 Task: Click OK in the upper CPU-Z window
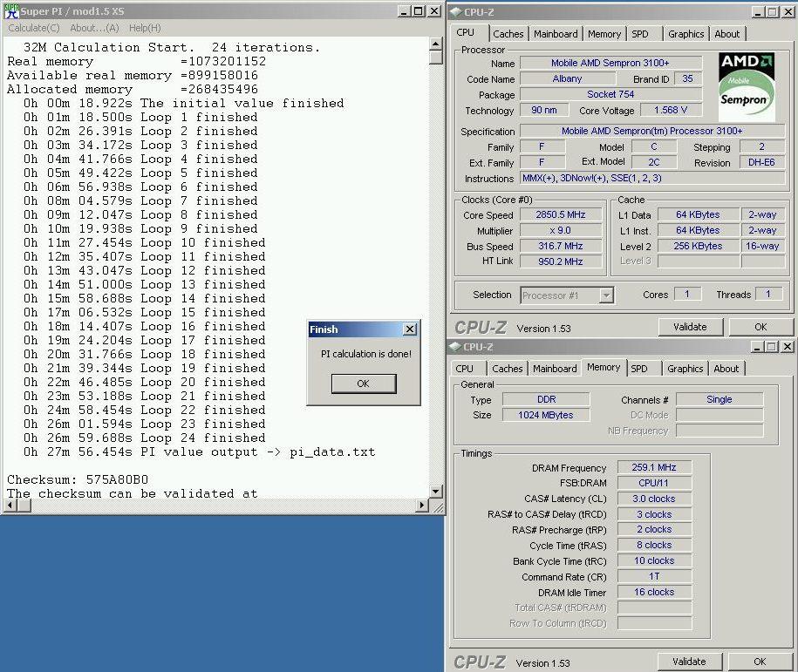pos(760,327)
